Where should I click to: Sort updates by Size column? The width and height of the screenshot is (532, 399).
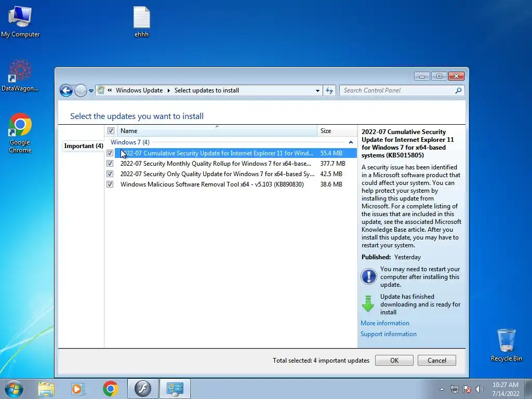coord(337,130)
